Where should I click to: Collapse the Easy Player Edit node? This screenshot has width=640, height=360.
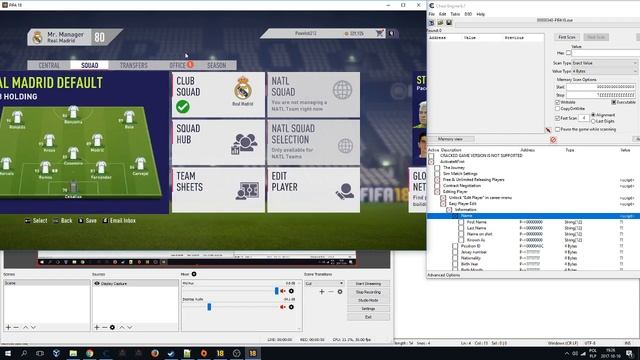coord(443,204)
